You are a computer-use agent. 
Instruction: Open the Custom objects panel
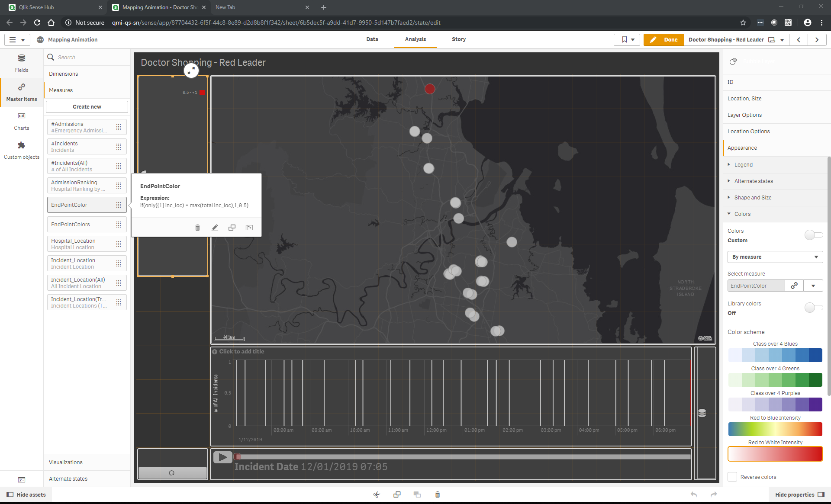[21, 149]
